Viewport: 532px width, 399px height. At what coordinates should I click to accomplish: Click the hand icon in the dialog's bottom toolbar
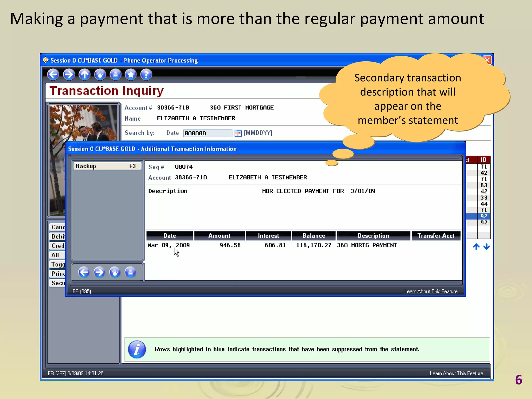(x=115, y=272)
